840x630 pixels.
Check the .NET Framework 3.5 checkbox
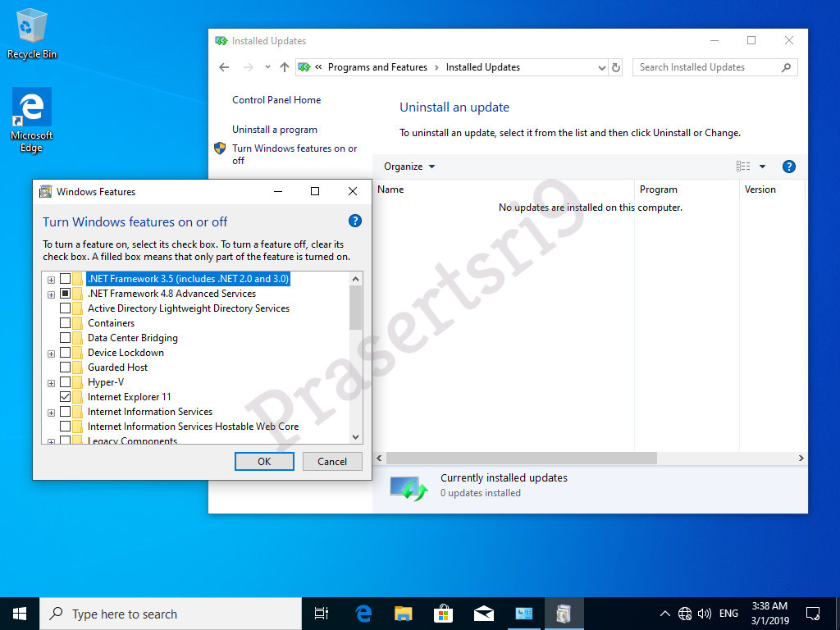65,279
